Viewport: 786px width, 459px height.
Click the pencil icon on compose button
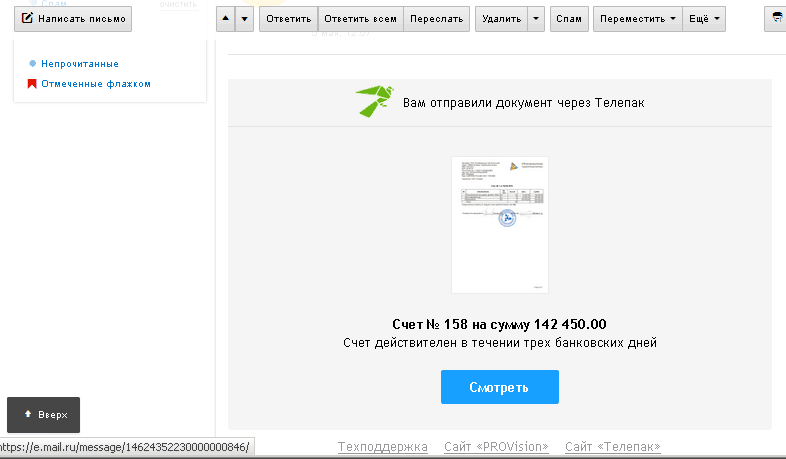pos(27,19)
